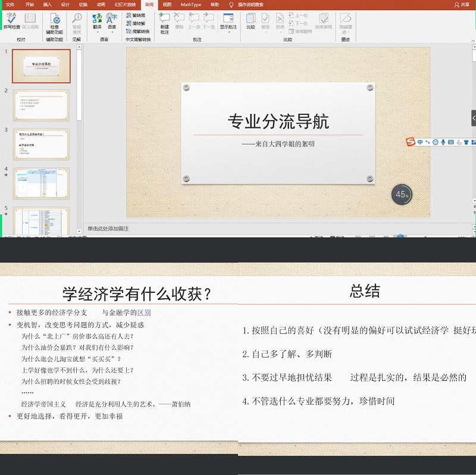Click the Sogou input method logo

click(410, 142)
